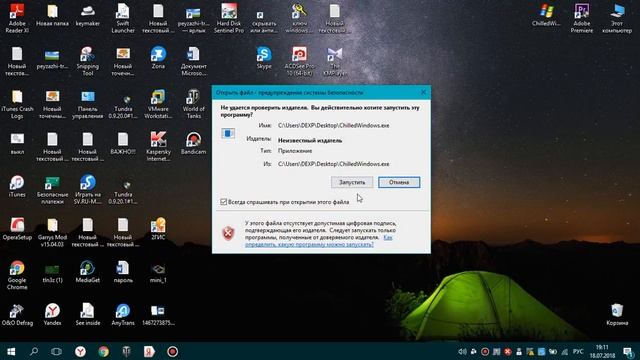This screenshot has height=360, width=640.
Task: Open Yandex Browser from the taskbar
Action: click(80, 351)
